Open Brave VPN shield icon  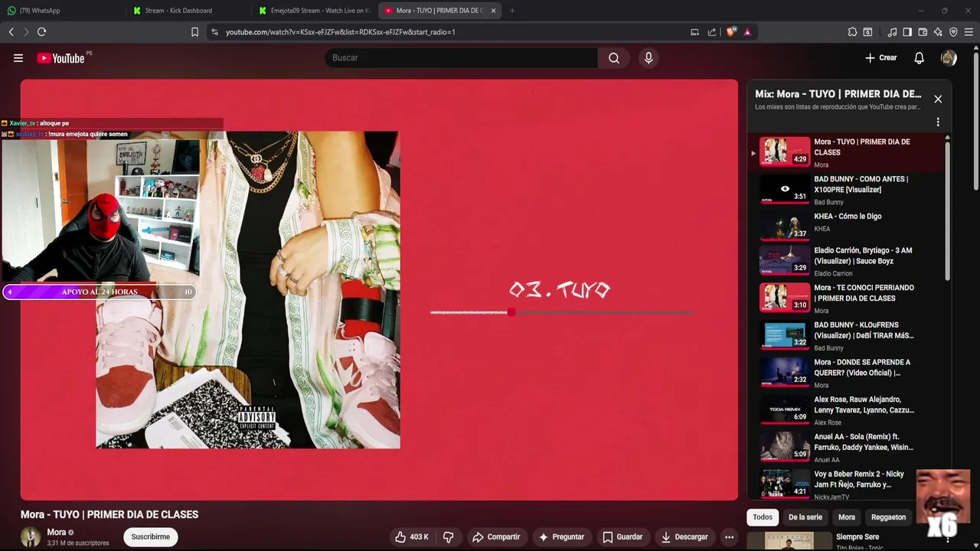click(953, 32)
